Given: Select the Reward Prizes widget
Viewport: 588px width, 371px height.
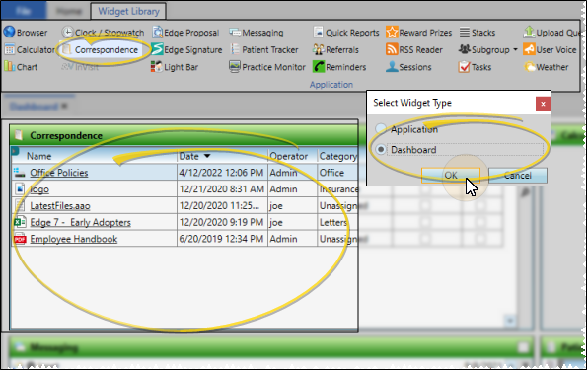Looking at the screenshot, I should pyautogui.click(x=419, y=33).
